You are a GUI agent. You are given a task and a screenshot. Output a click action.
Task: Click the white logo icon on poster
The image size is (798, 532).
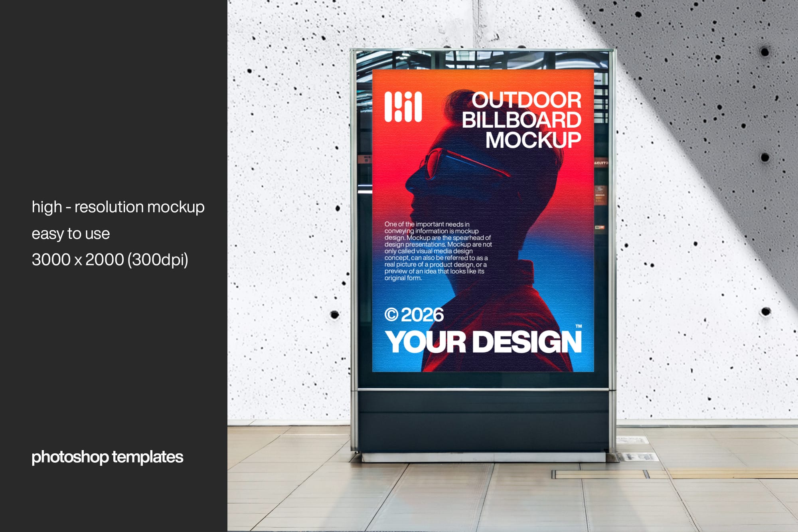[403, 107]
